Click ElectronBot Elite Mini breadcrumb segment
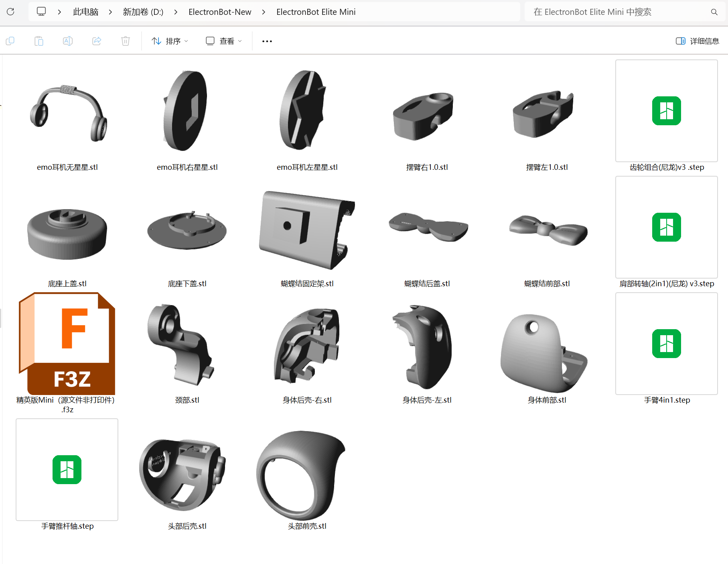 (x=316, y=12)
